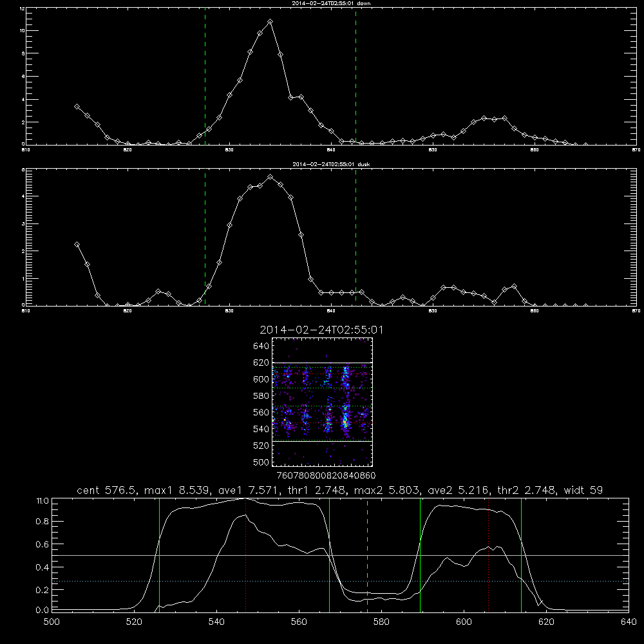Click the '520' label on bottom plot x-axis
Viewport: 644px width, 644px height.
point(135,622)
